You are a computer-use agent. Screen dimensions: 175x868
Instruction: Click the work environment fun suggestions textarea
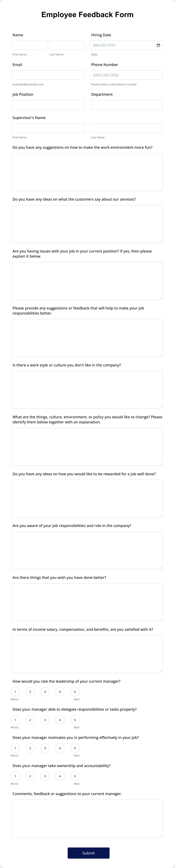click(87, 172)
